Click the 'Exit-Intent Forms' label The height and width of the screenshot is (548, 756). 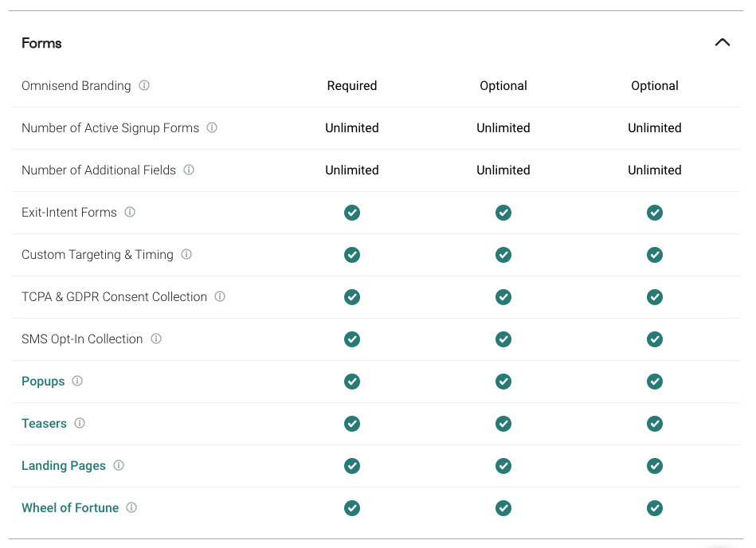[x=69, y=212]
